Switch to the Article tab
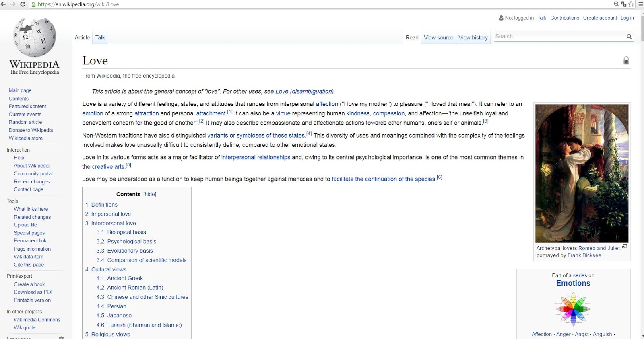The height and width of the screenshot is (339, 644). coord(82,37)
